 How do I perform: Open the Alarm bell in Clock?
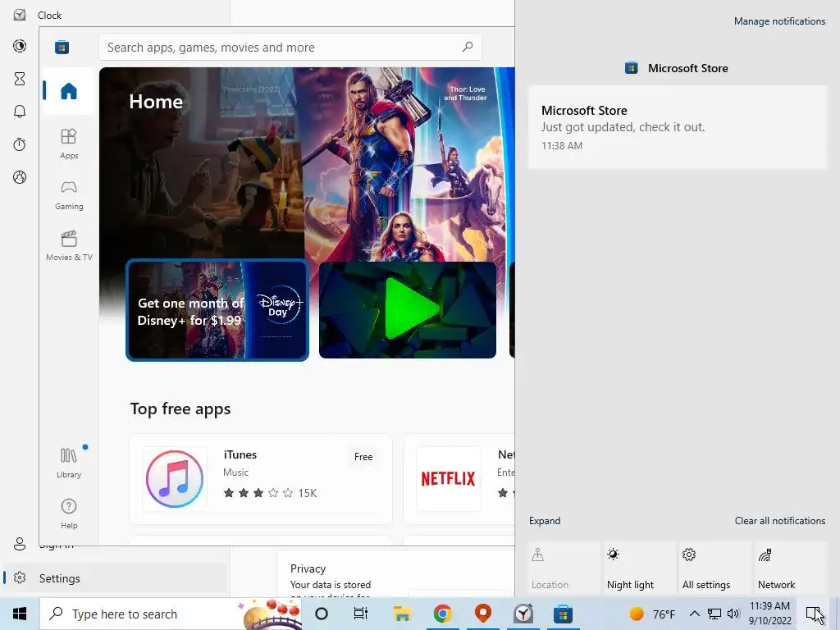[20, 112]
